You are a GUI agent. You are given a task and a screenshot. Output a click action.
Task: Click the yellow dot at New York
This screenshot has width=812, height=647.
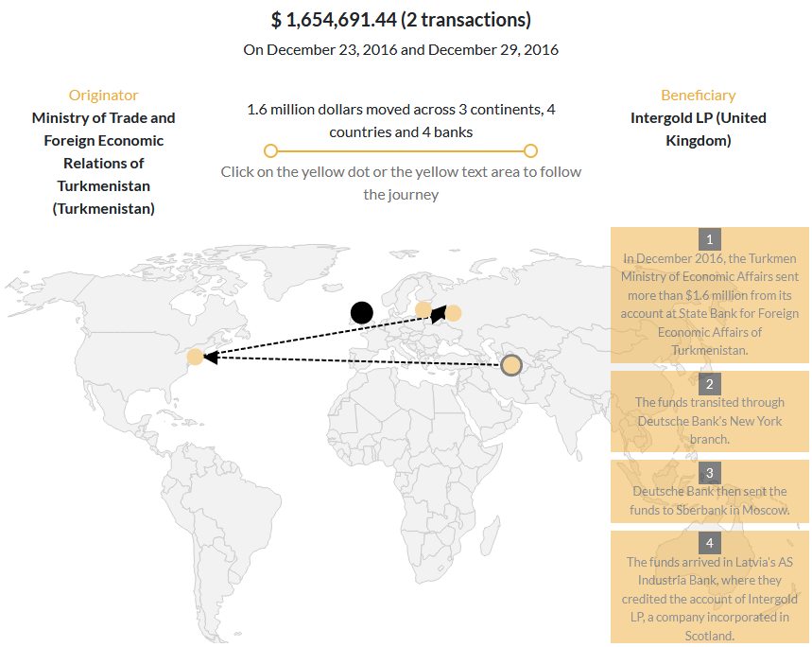point(196,357)
